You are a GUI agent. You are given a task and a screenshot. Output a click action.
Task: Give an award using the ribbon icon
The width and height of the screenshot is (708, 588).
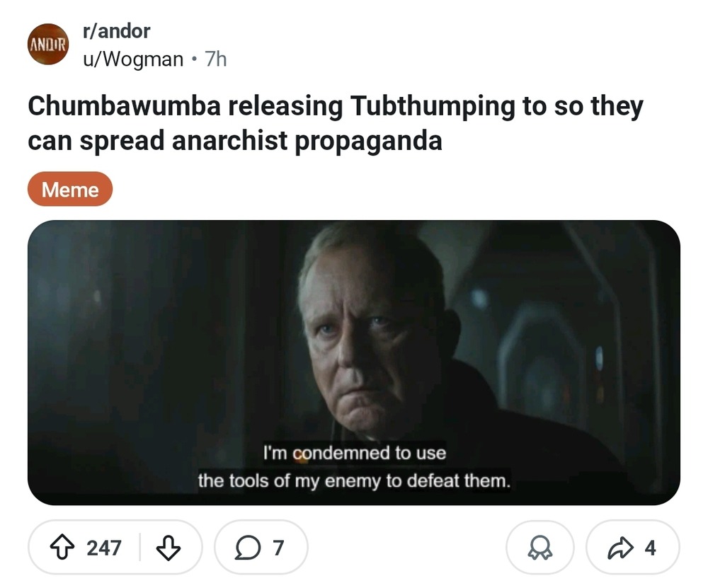pyautogui.click(x=540, y=548)
